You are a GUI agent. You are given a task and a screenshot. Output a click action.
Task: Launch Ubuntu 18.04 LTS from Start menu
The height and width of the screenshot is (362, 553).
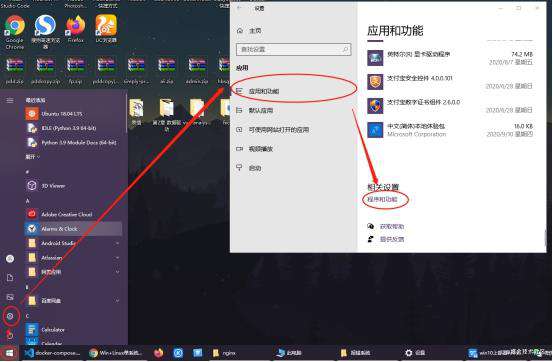[x=74, y=114]
